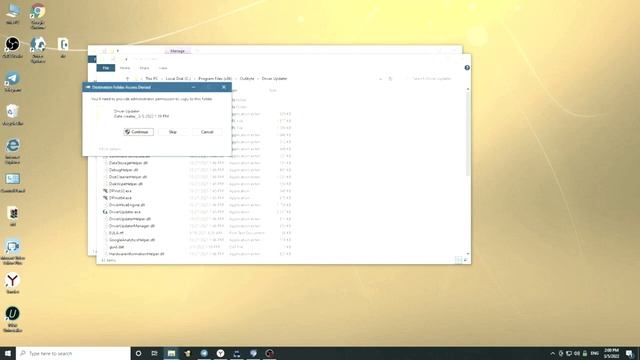Select DPInst64.exe in the file list
This screenshot has height=360, width=640.
[120, 198]
